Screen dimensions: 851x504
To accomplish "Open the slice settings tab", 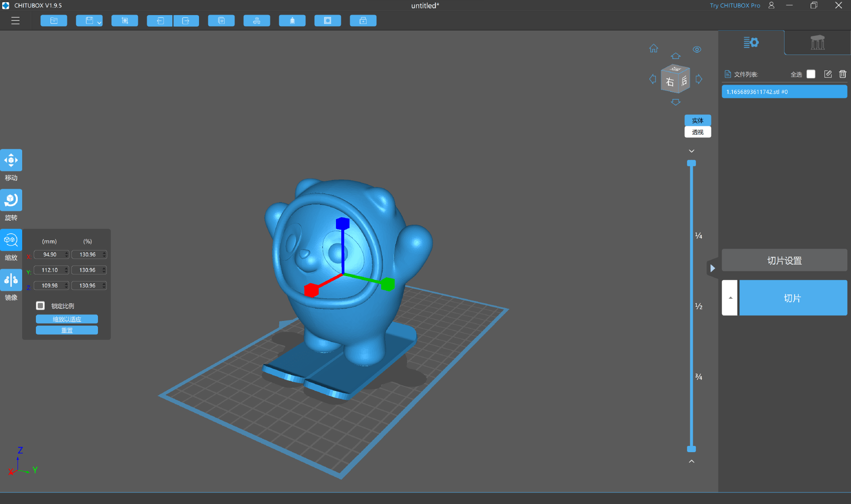I will point(751,43).
